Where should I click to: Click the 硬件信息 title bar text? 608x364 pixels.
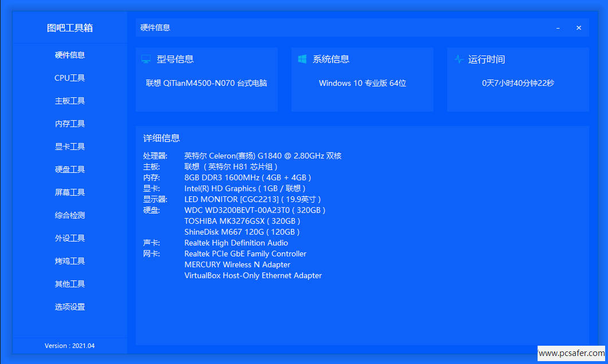point(155,27)
